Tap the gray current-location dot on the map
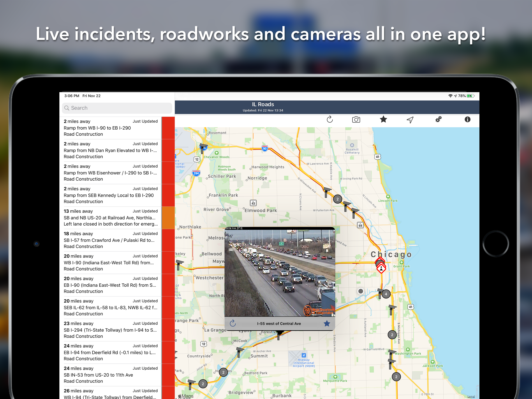Image resolution: width=532 pixels, height=399 pixels. click(x=360, y=291)
